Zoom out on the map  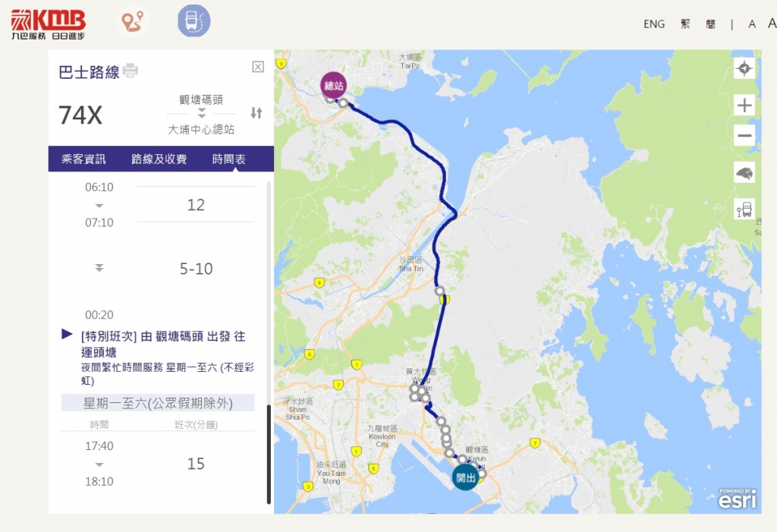[x=744, y=136]
